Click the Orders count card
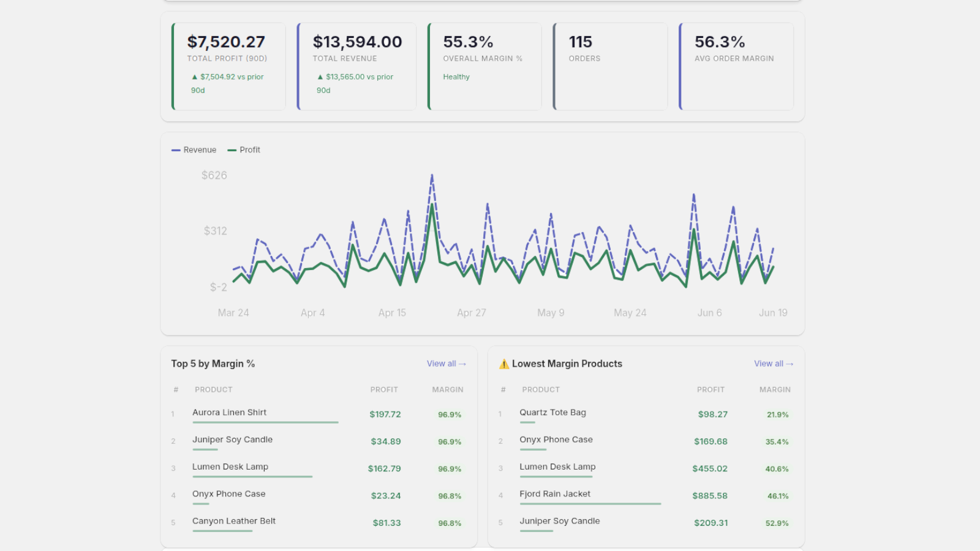 (610, 67)
